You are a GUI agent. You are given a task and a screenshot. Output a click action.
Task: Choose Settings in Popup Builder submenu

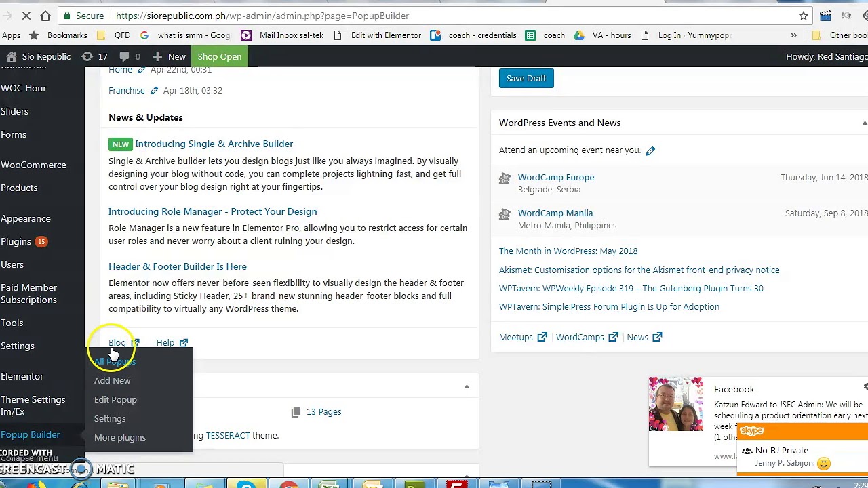(x=110, y=418)
